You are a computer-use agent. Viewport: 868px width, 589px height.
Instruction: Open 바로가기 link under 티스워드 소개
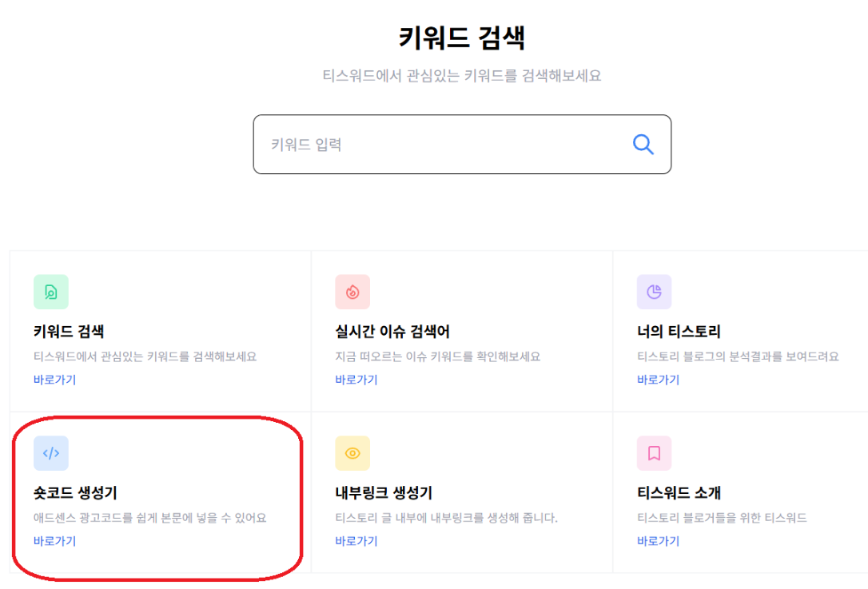pyautogui.click(x=659, y=541)
